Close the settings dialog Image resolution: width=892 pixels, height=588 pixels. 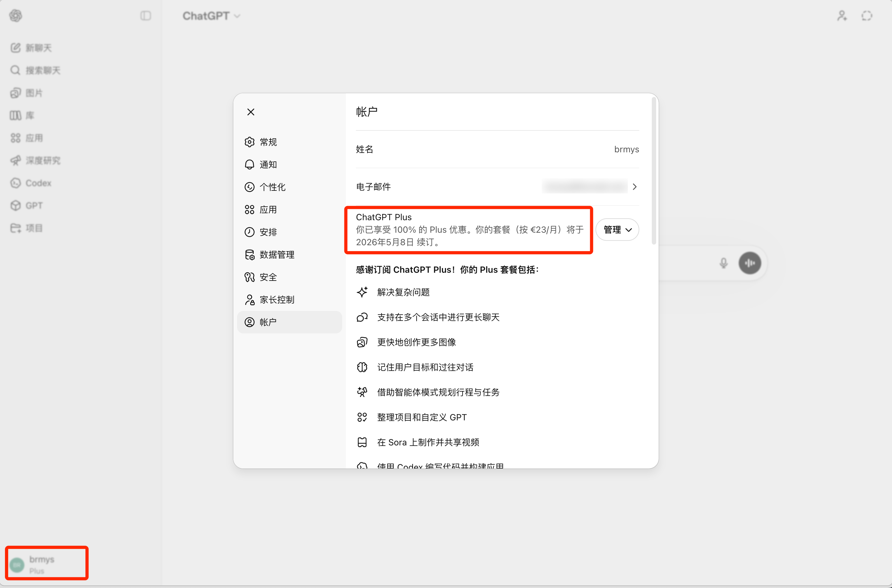tap(251, 111)
